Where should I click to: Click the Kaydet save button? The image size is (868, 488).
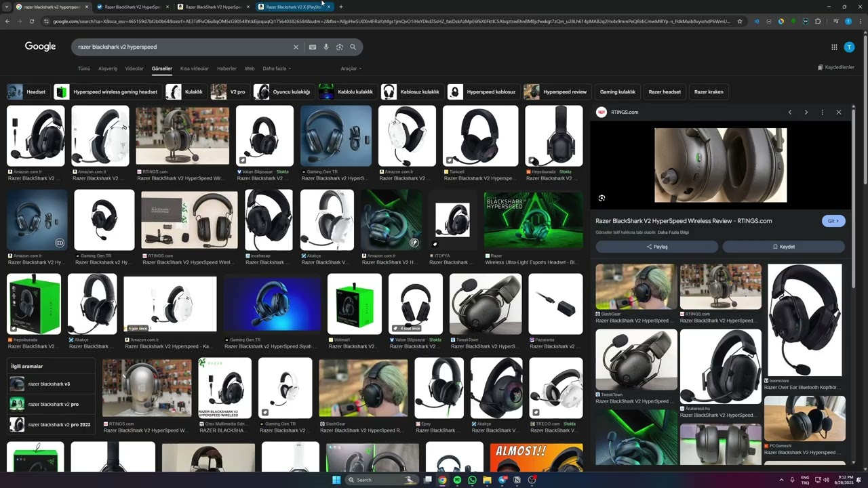pyautogui.click(x=783, y=247)
